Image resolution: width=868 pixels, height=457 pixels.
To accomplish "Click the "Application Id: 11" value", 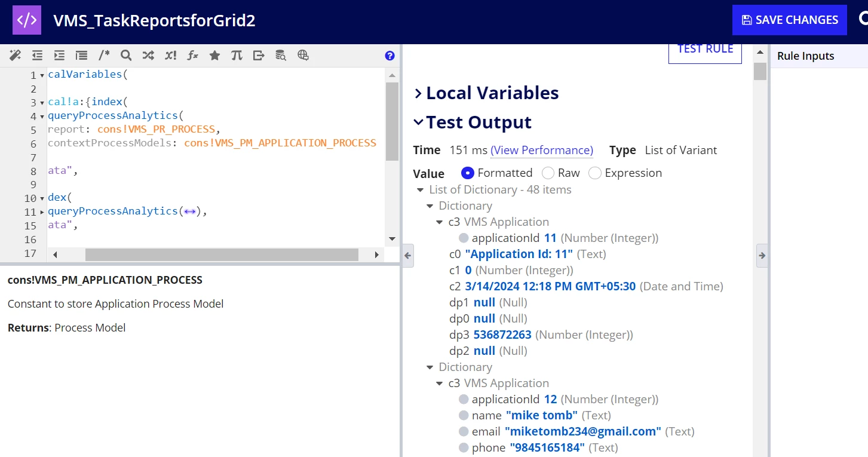I will [519, 254].
